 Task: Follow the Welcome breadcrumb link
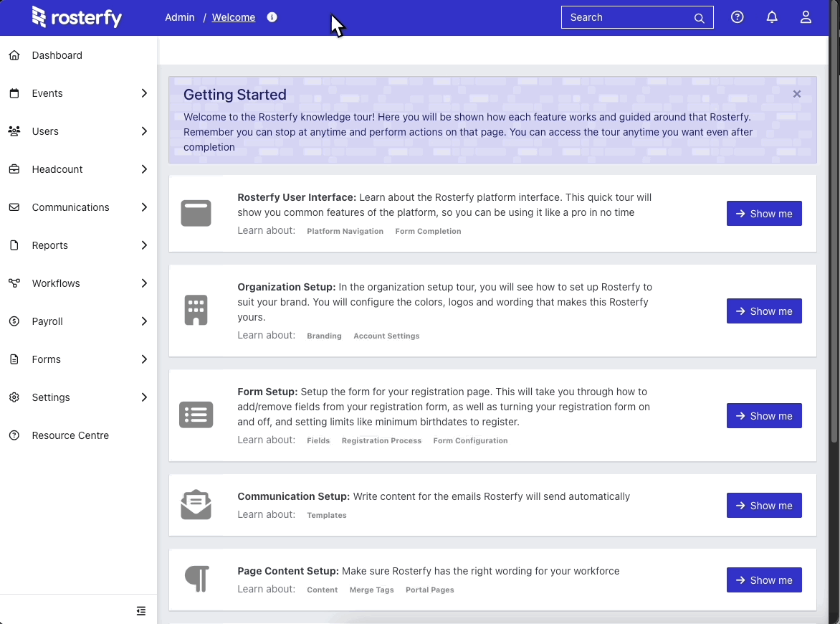234,17
